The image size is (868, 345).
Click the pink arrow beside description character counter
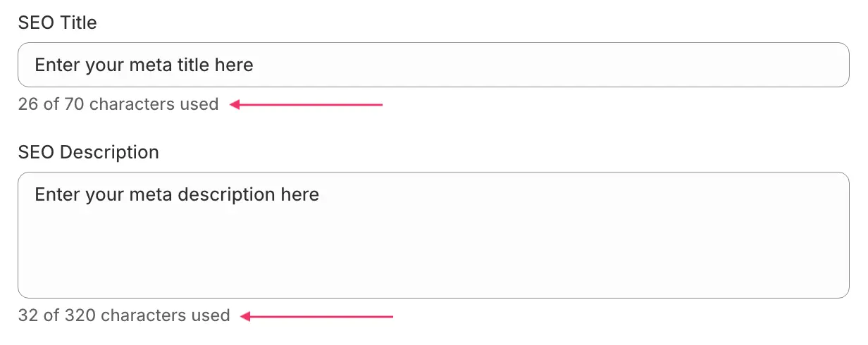[317, 316]
